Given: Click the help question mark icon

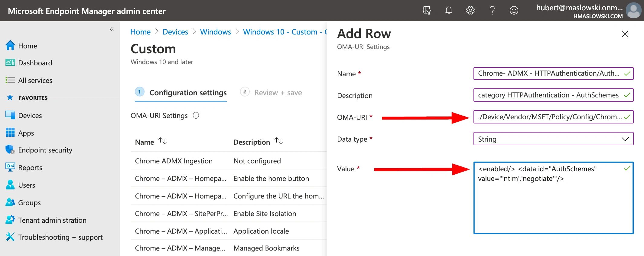Looking at the screenshot, I should coord(492,11).
